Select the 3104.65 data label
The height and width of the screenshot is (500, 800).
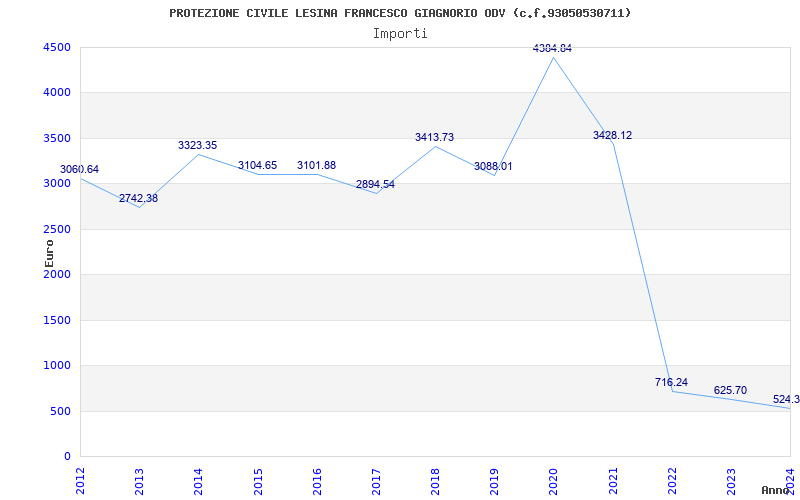click(257, 165)
